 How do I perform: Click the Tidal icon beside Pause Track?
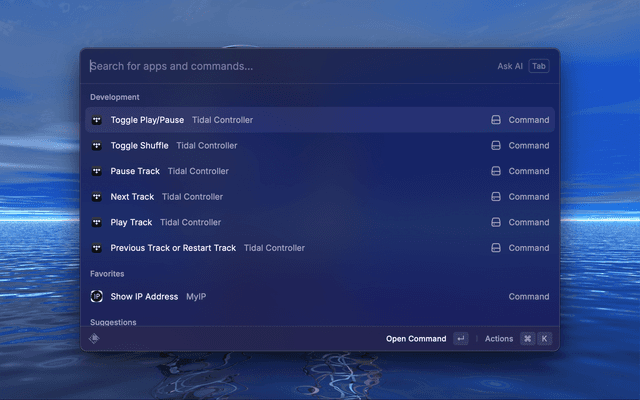pos(97,171)
